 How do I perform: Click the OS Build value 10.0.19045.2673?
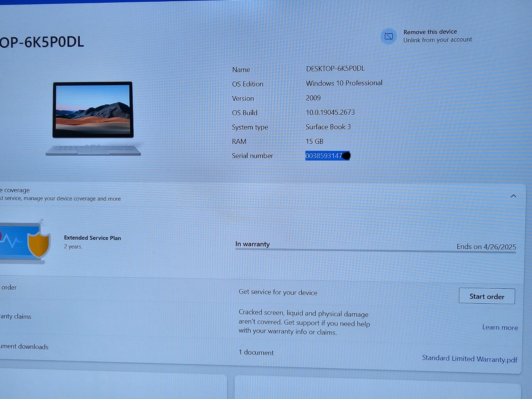tap(330, 112)
